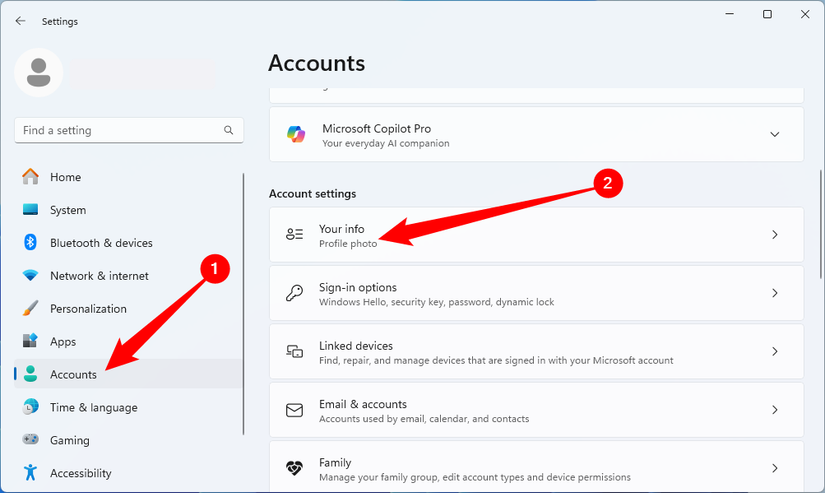Click the main content vertical scrollbar

click(821, 224)
